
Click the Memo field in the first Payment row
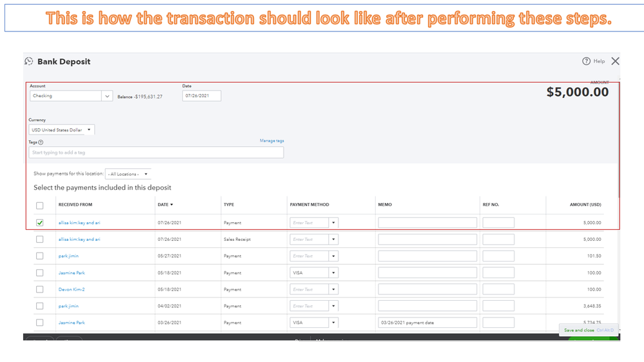pos(427,223)
